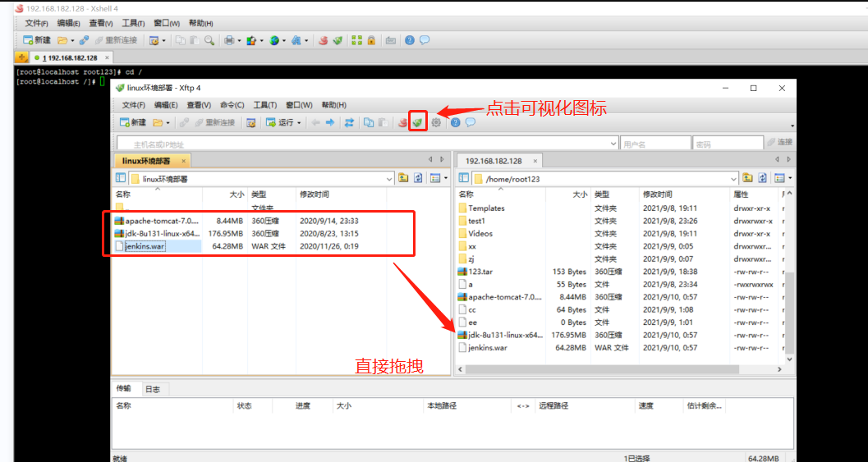Click the 新建 button in the Xshell toolbar
The width and height of the screenshot is (868, 462).
point(37,40)
